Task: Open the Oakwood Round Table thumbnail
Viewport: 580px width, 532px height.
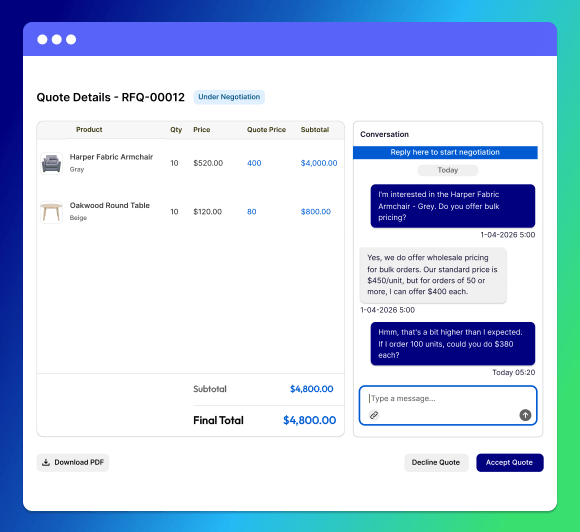Action: coord(51,212)
